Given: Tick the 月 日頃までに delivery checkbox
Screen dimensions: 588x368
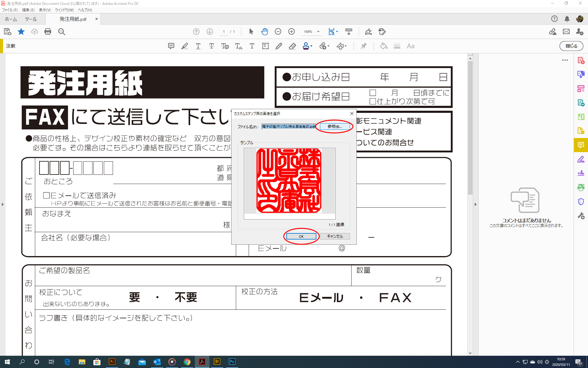Looking at the screenshot, I should point(373,93).
